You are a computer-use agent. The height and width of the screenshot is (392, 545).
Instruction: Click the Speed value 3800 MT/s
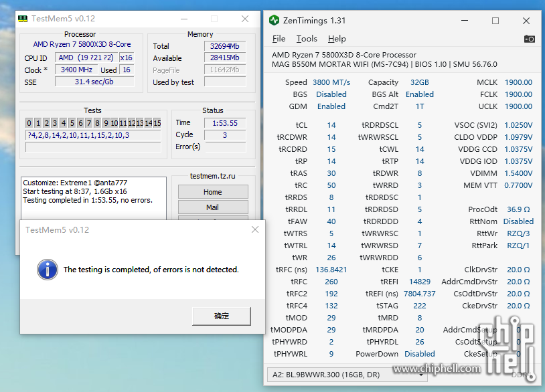pyautogui.click(x=331, y=82)
